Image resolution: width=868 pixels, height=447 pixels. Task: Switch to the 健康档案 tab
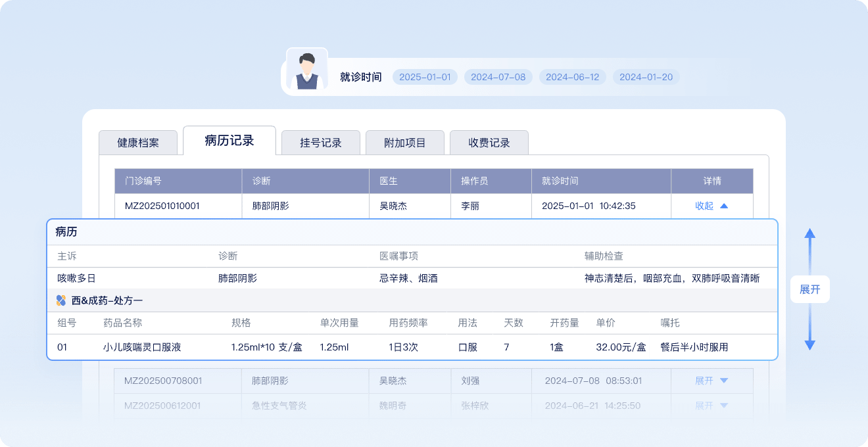click(x=138, y=143)
